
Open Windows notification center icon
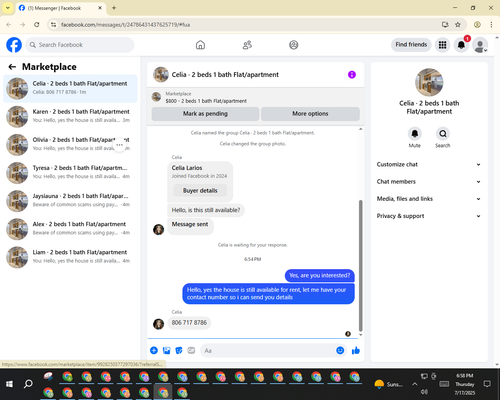click(x=487, y=384)
